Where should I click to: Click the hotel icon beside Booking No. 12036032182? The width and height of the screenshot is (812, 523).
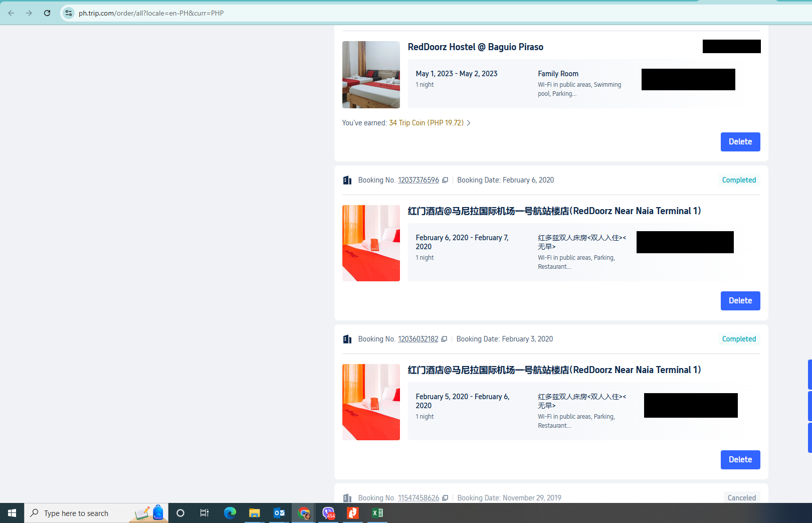coord(347,339)
